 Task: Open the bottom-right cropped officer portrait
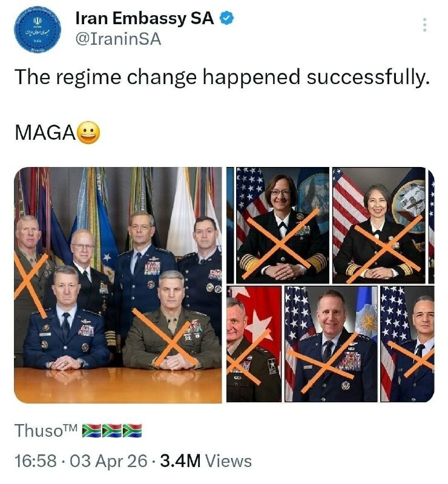[412, 344]
